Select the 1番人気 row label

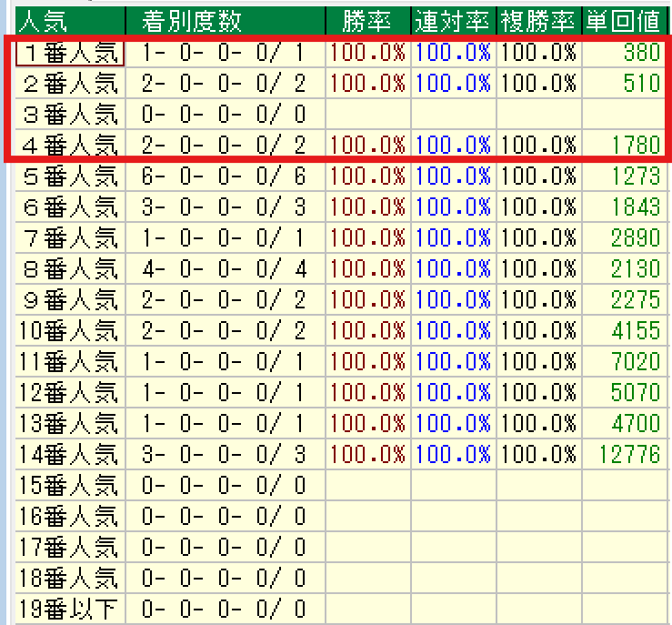pyautogui.click(x=69, y=54)
